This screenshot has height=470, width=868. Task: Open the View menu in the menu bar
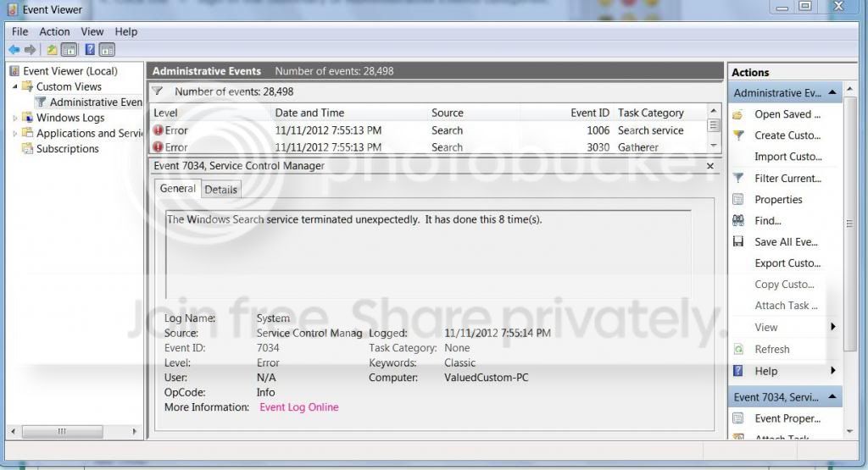click(x=92, y=31)
